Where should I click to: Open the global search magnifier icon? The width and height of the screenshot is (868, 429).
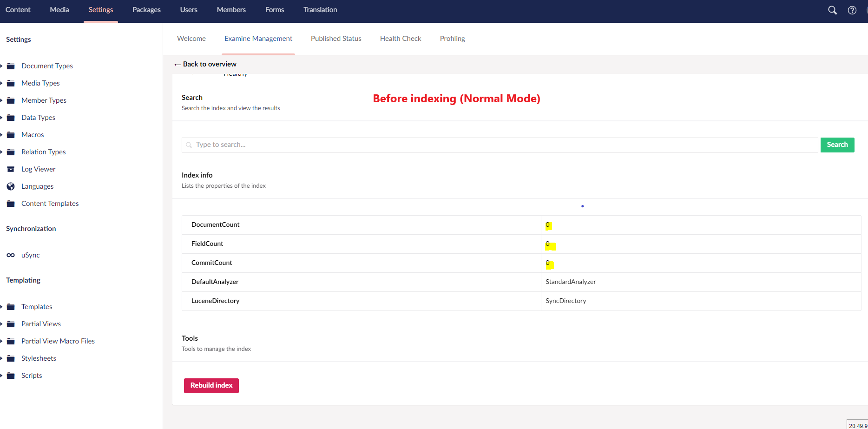pos(832,10)
